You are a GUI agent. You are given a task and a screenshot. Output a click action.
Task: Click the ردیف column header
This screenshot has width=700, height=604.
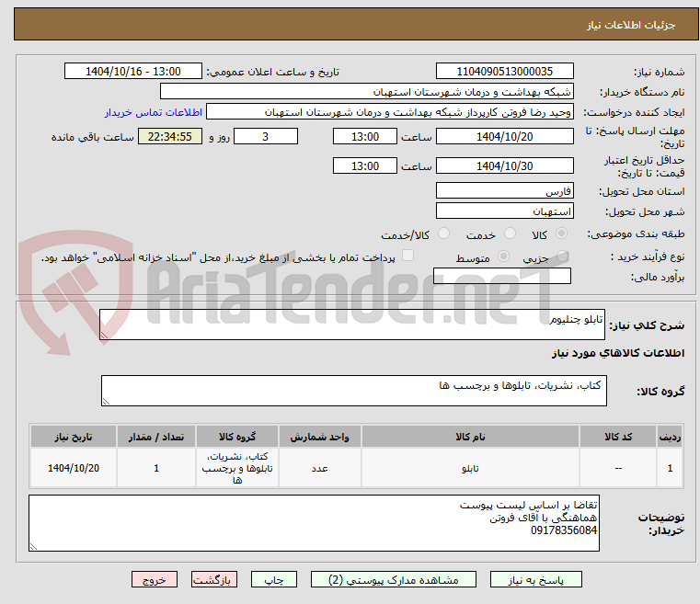coord(670,437)
